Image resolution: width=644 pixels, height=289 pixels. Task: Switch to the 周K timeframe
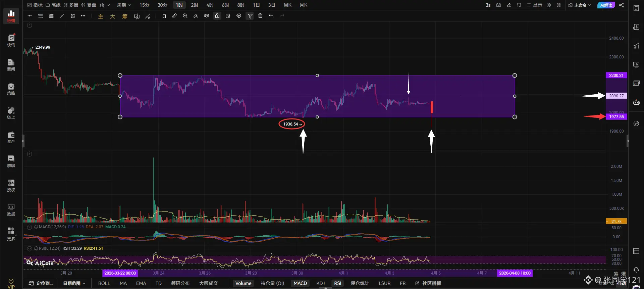pyautogui.click(x=287, y=5)
